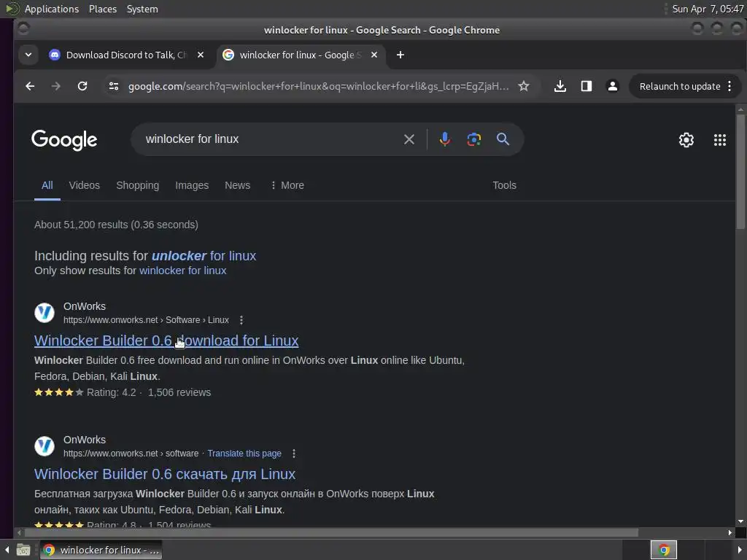Image resolution: width=747 pixels, height=560 pixels.
Task: Select the Shopping results tab
Action: [x=138, y=185]
